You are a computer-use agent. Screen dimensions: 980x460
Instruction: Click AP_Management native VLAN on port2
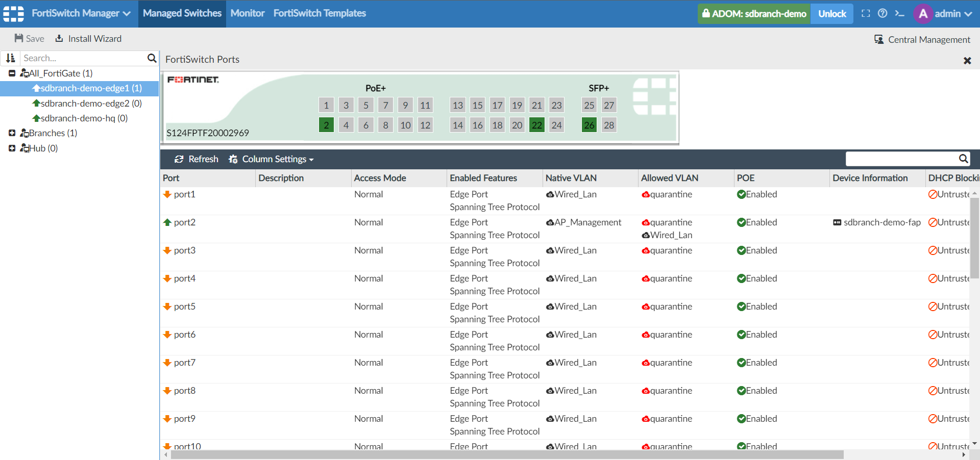point(583,222)
